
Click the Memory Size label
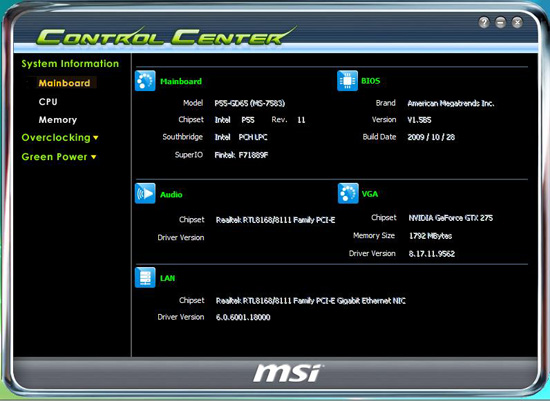click(374, 235)
